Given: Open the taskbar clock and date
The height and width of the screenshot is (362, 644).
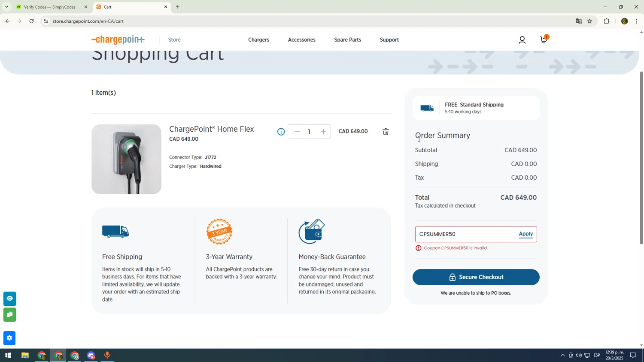Looking at the screenshot, I should pyautogui.click(x=614, y=355).
